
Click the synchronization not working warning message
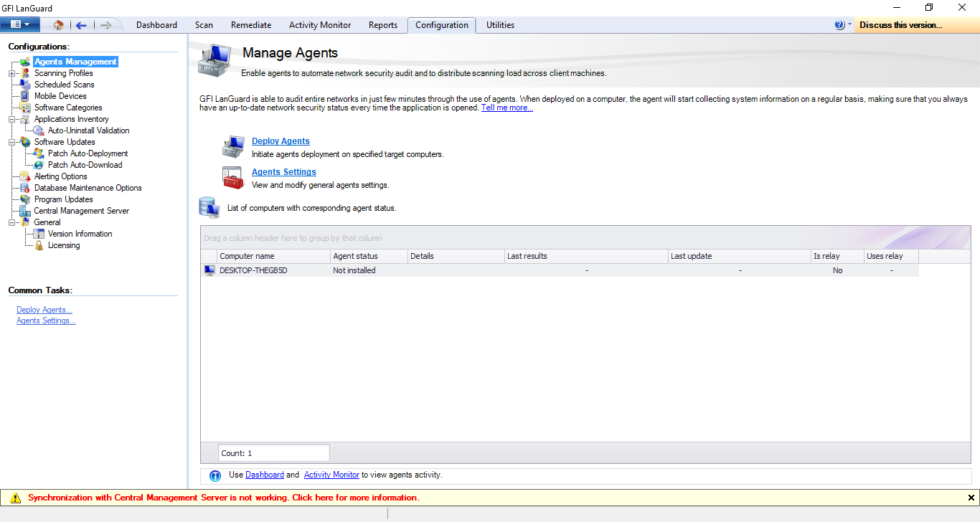click(x=224, y=498)
